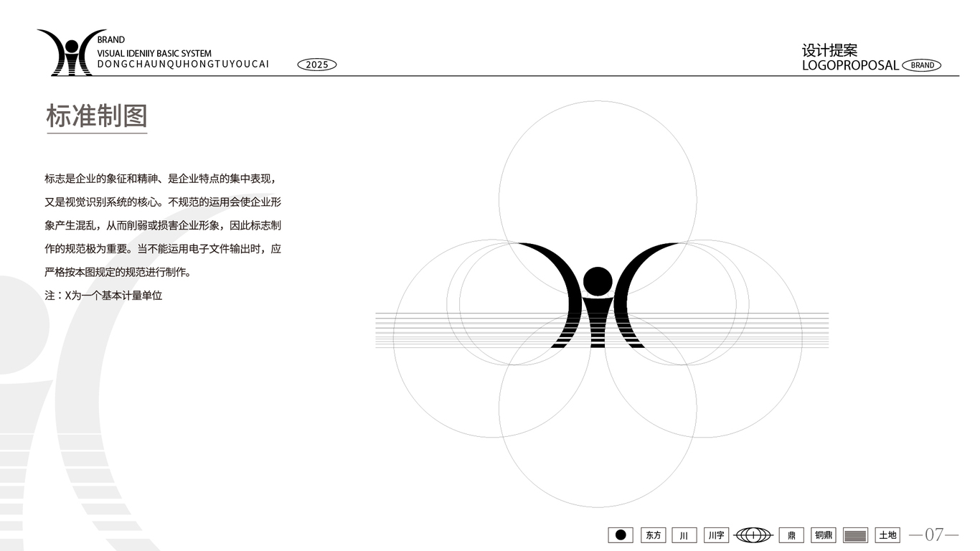Click the paragraph line starting 标志是企业的象征
This screenshot has height=551, width=980.
tap(159, 179)
